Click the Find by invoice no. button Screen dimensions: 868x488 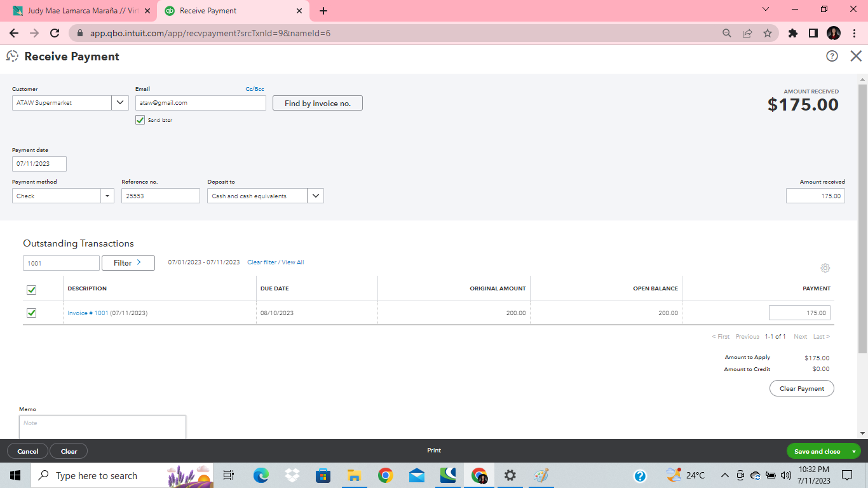[318, 103]
